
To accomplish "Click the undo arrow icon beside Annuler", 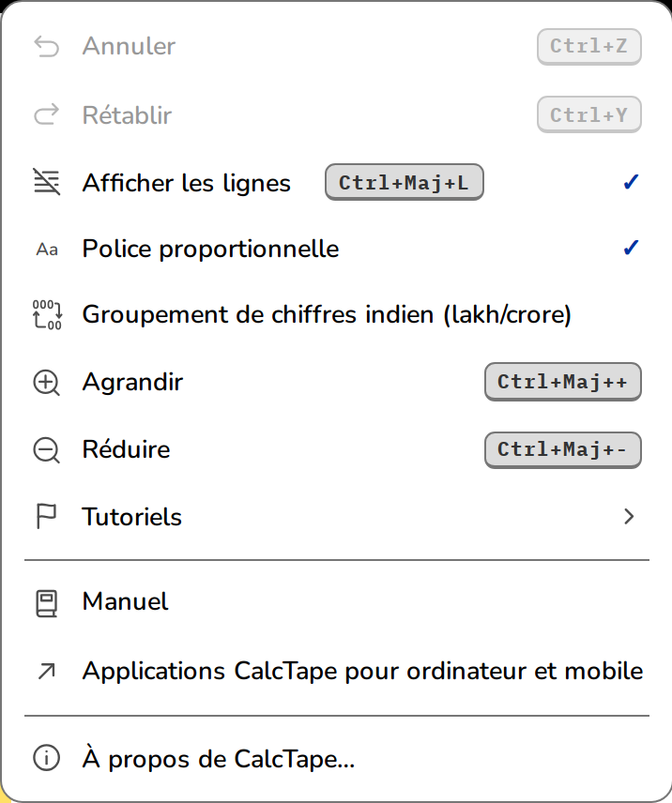I will 47,47.
